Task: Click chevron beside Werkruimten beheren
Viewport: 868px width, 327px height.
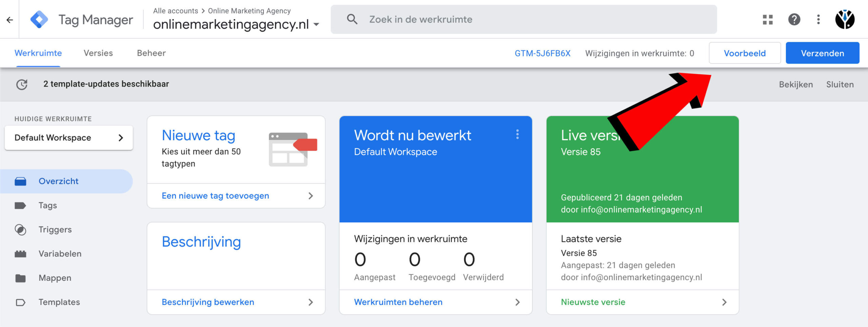Action: click(x=517, y=302)
